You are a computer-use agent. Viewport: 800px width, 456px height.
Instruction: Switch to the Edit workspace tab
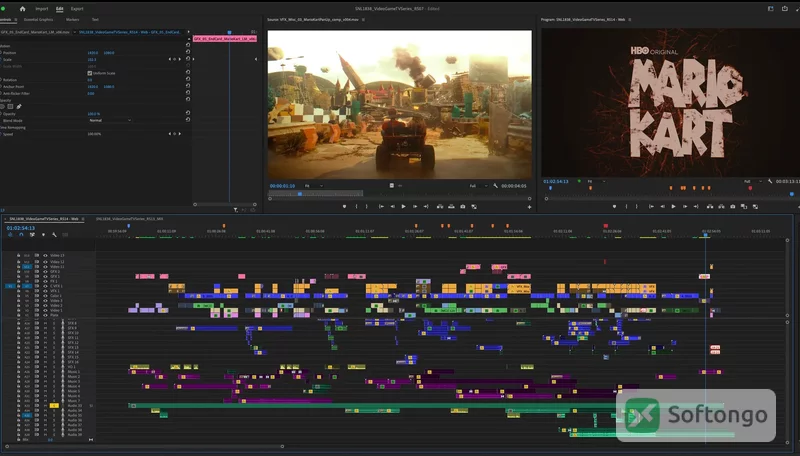(60, 9)
